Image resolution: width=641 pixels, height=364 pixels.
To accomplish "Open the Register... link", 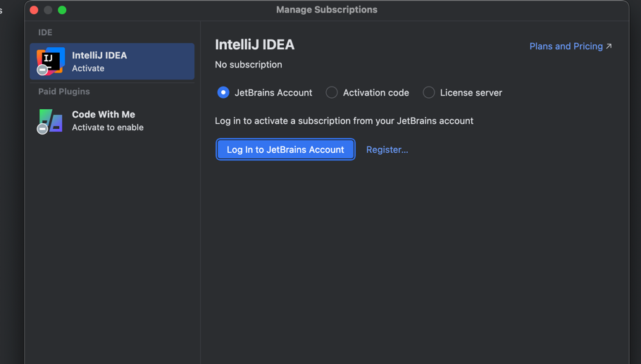I will click(x=387, y=149).
